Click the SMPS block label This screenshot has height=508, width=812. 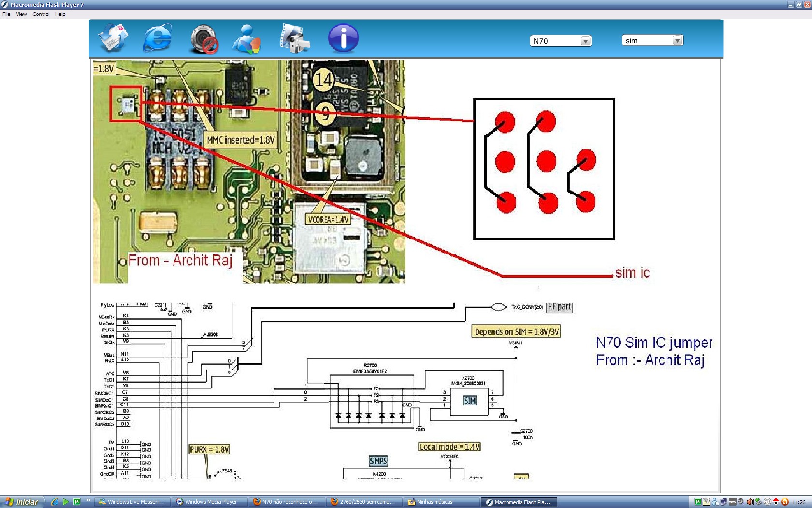378,461
